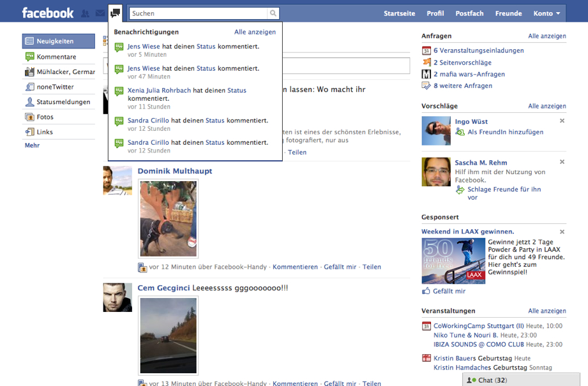Open Fotos in the left sidebar
The height and width of the screenshot is (386, 588).
pos(45,117)
